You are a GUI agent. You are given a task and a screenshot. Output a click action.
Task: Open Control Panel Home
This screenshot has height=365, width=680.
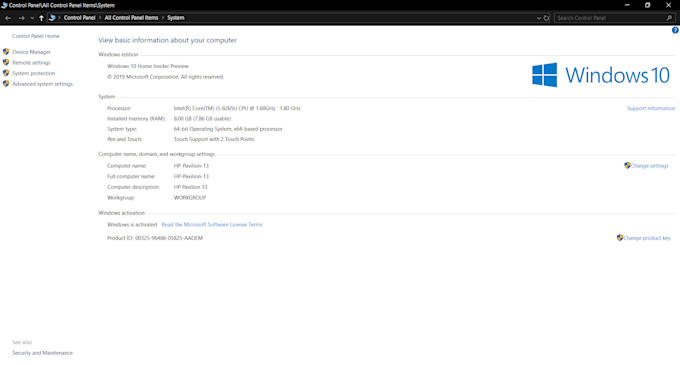[x=36, y=36]
